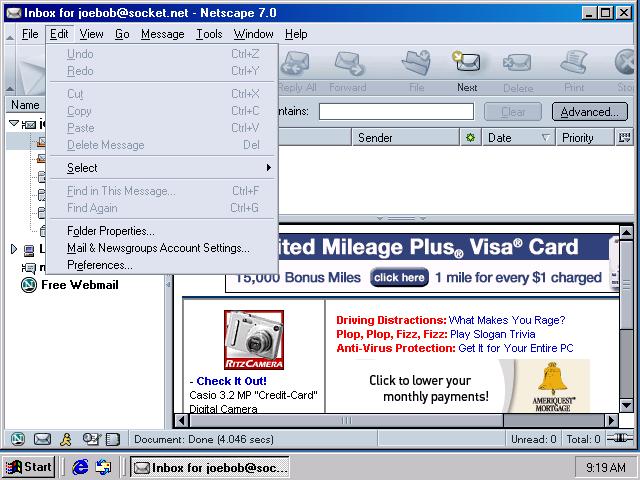Click the Delete toolbar icon
The width and height of the screenshot is (640, 480).
[x=517, y=63]
